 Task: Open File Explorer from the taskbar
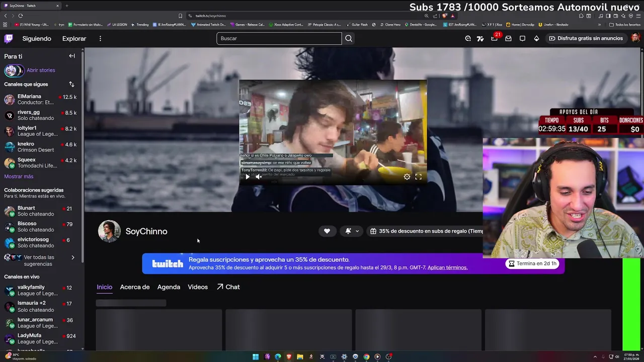(x=300, y=356)
